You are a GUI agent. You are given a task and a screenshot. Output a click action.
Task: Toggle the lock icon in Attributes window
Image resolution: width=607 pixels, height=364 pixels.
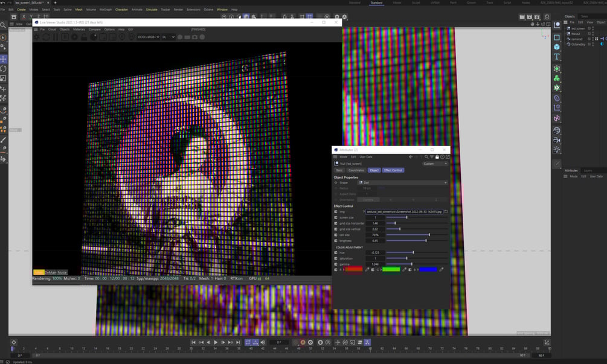coord(437,157)
